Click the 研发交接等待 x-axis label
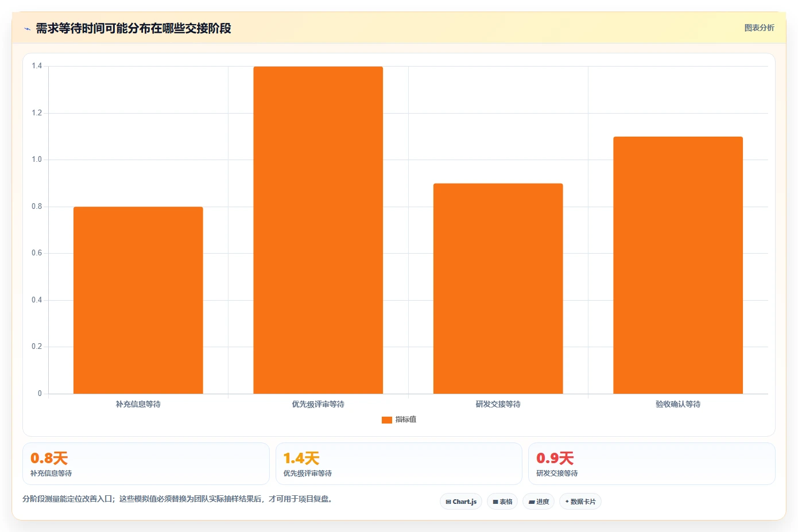Viewport: 798px width, 532px height. click(x=498, y=404)
